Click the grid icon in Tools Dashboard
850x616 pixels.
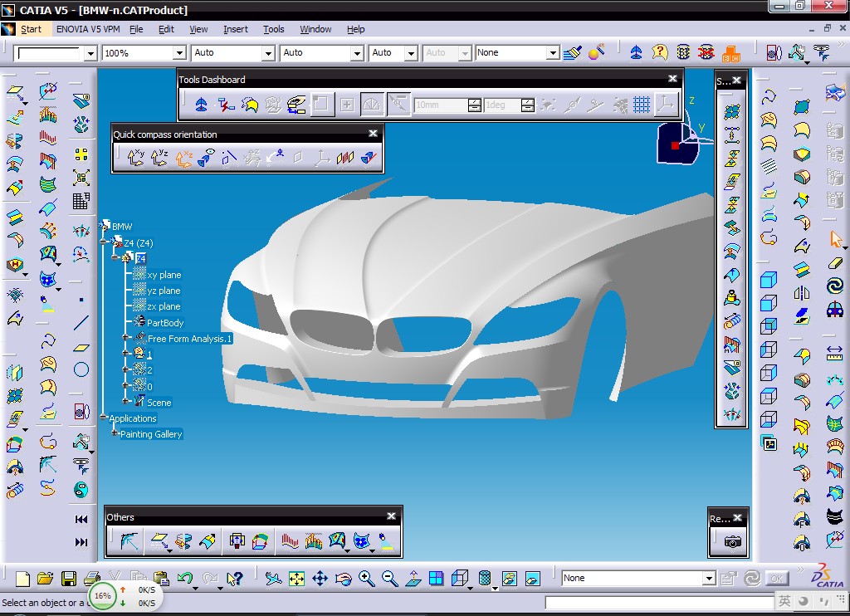tap(642, 104)
